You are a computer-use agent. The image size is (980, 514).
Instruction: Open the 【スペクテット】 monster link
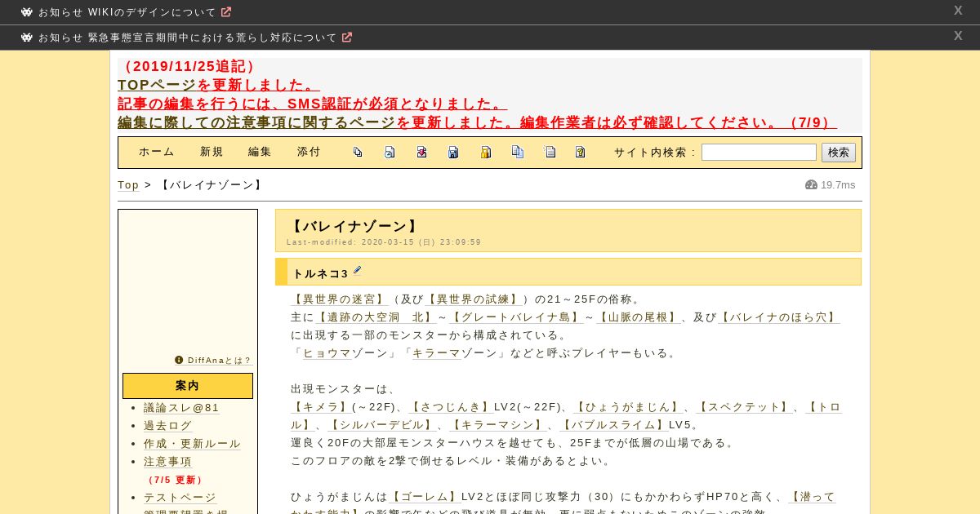coord(744,407)
